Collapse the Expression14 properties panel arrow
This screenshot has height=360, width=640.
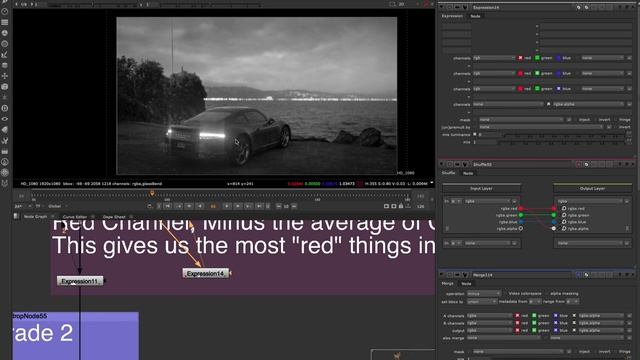tap(442, 7)
